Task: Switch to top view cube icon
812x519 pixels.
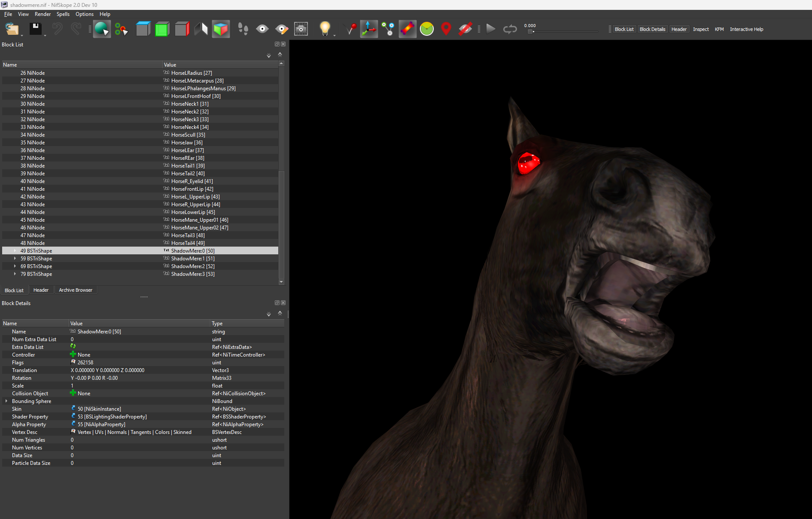Action: pos(143,29)
